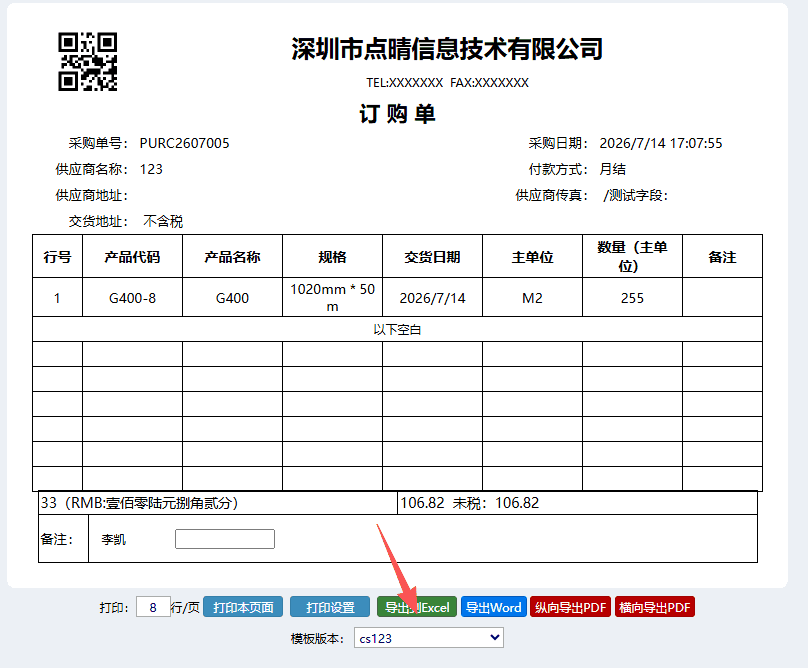This screenshot has width=808, height=668.
Task: Click the 主单位 column header
Action: [x=532, y=256]
